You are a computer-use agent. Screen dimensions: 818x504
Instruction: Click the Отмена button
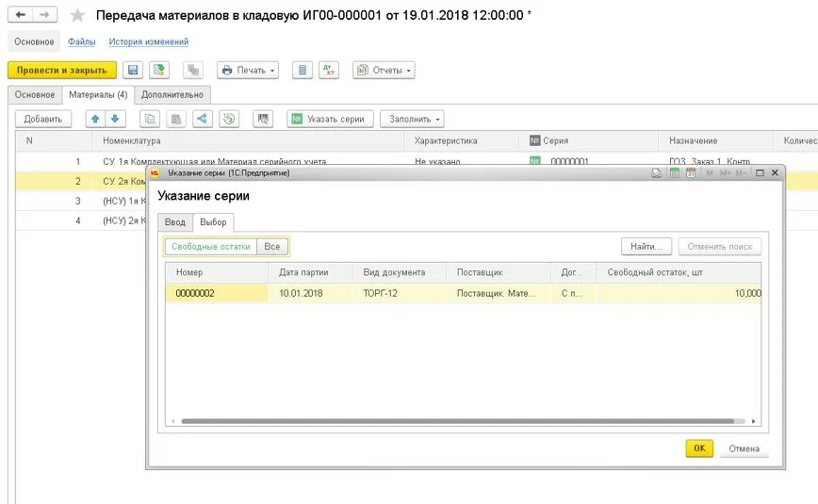tap(744, 448)
